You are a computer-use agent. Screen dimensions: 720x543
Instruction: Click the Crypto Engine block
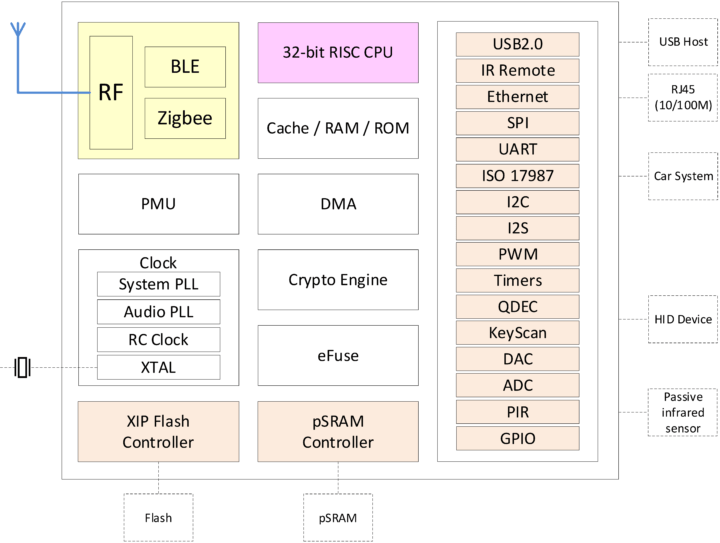click(x=338, y=280)
